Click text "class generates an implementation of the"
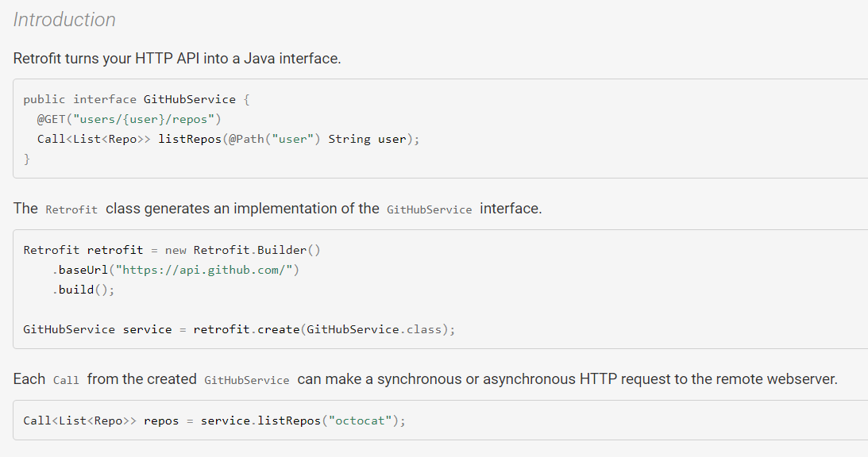868x457 pixels. coord(242,209)
